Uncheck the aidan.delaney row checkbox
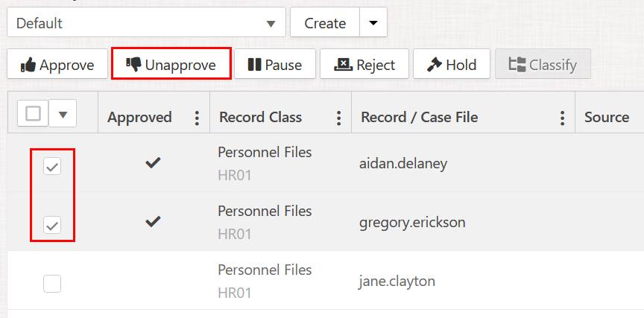The width and height of the screenshot is (644, 318). pyautogui.click(x=52, y=167)
